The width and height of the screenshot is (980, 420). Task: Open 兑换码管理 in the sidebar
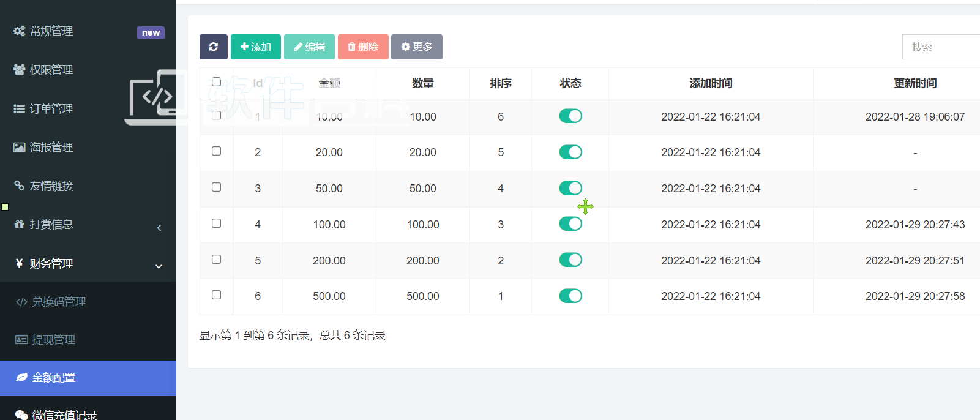click(59, 301)
